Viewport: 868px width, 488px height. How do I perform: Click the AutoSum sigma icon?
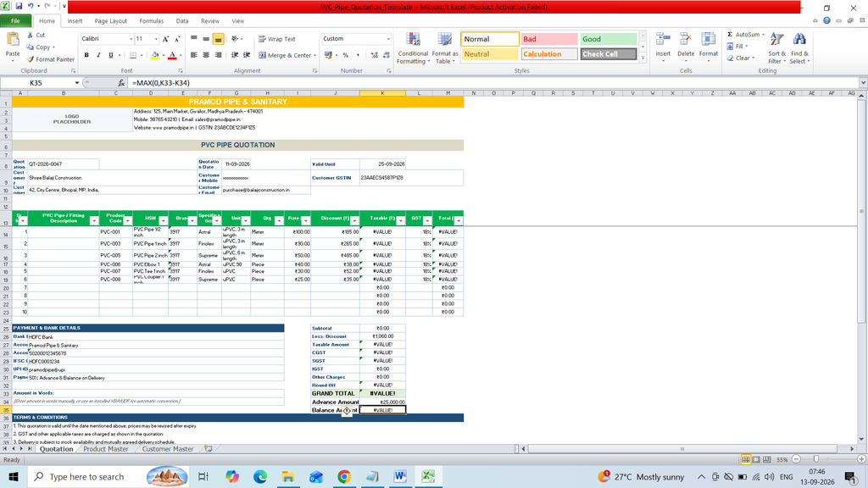pos(730,34)
